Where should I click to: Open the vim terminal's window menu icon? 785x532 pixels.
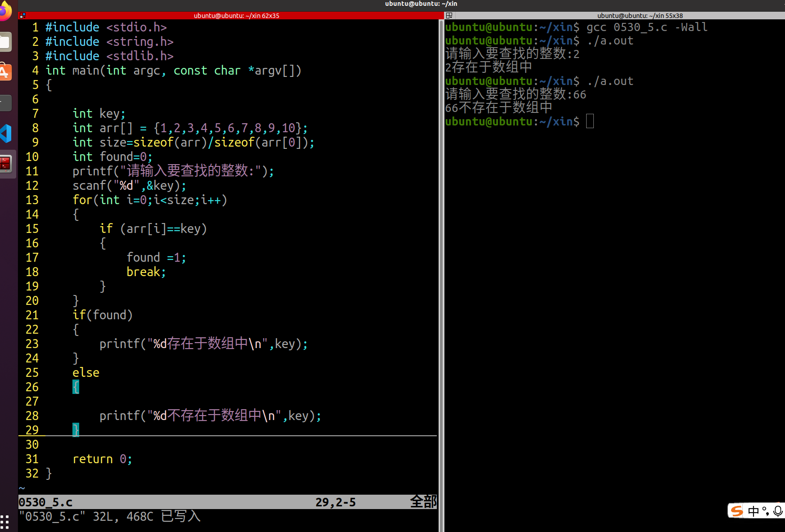(22, 15)
